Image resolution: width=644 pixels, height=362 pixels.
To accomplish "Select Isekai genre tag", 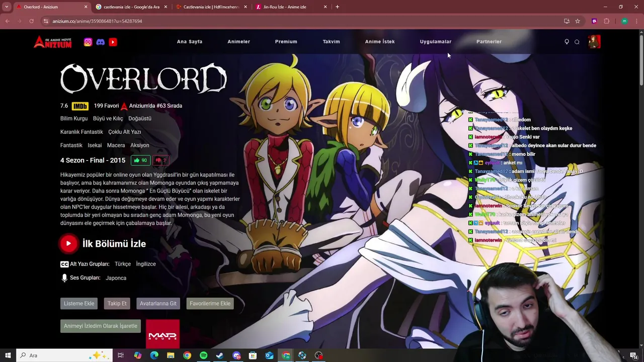I will point(95,145).
